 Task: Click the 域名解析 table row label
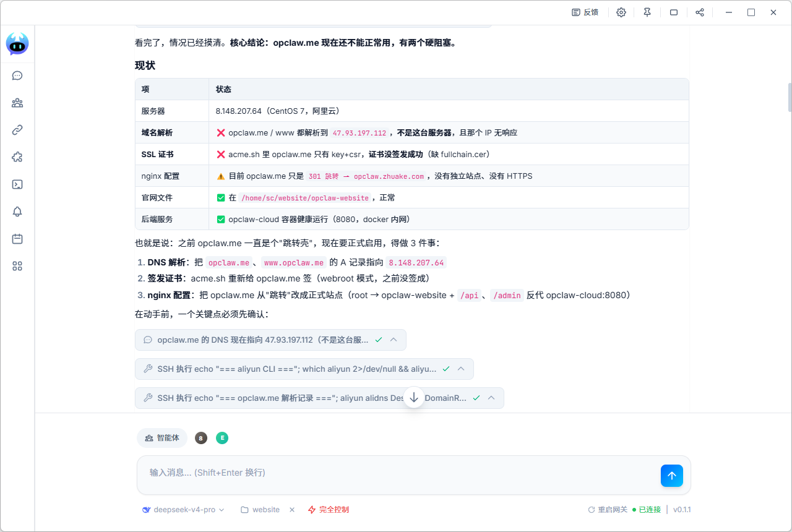click(x=157, y=133)
